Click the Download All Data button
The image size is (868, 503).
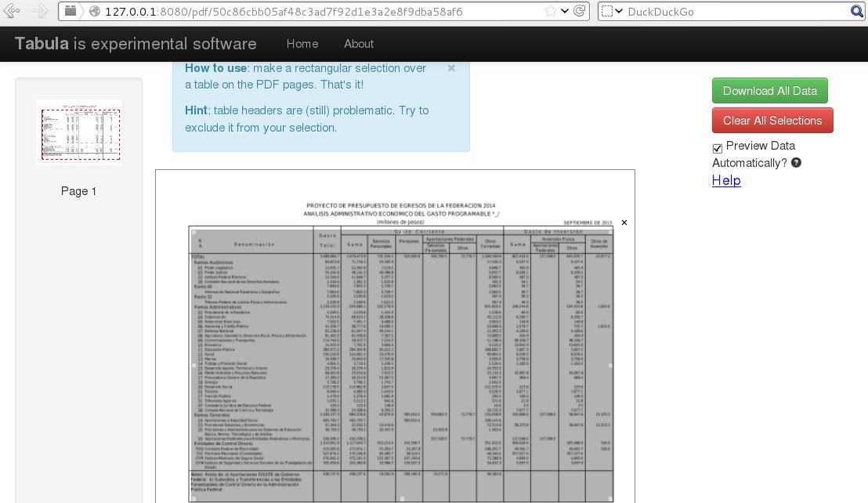pos(769,91)
